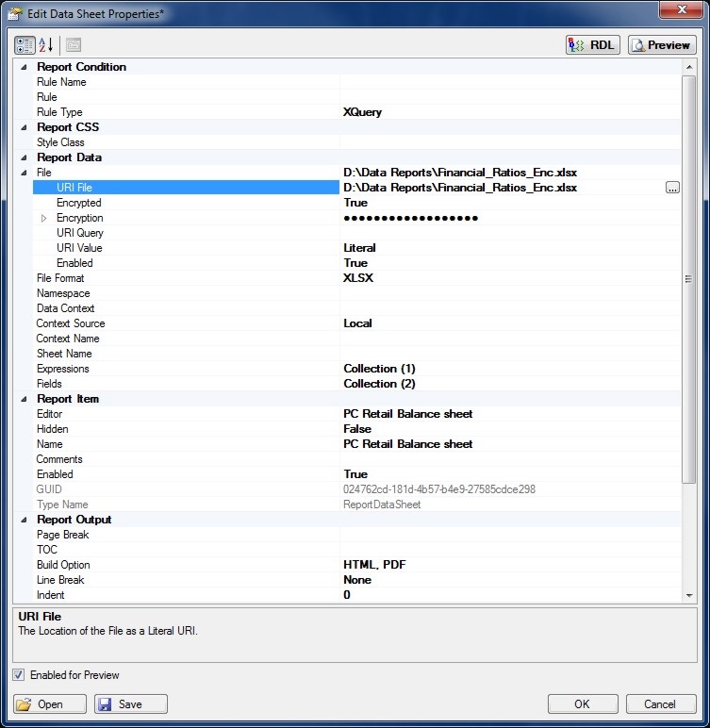710x728 pixels.
Task: Collapse the Report Condition category
Action: [x=24, y=67]
